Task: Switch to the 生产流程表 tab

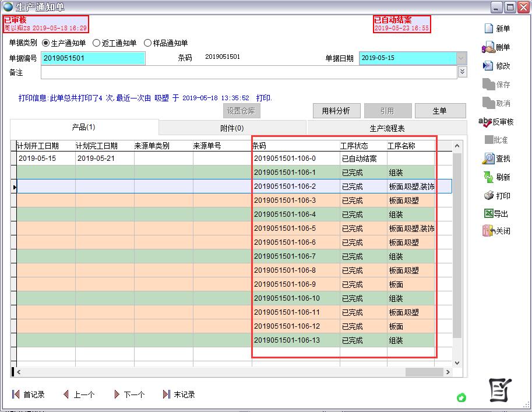Action: click(x=387, y=128)
